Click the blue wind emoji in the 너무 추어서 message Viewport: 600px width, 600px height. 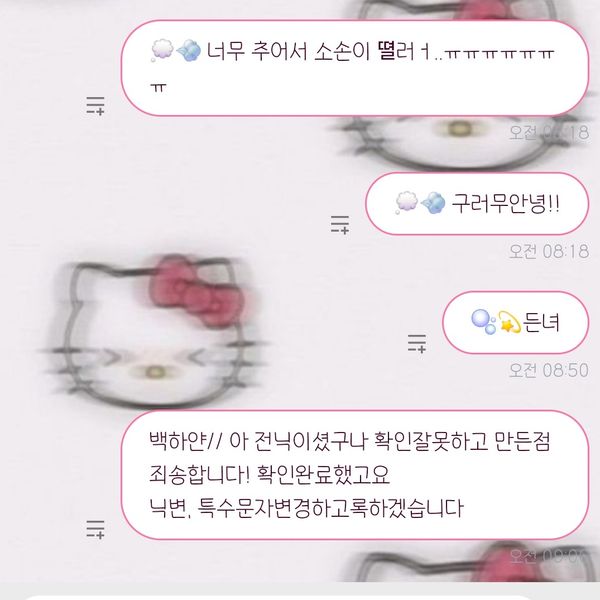189,50
